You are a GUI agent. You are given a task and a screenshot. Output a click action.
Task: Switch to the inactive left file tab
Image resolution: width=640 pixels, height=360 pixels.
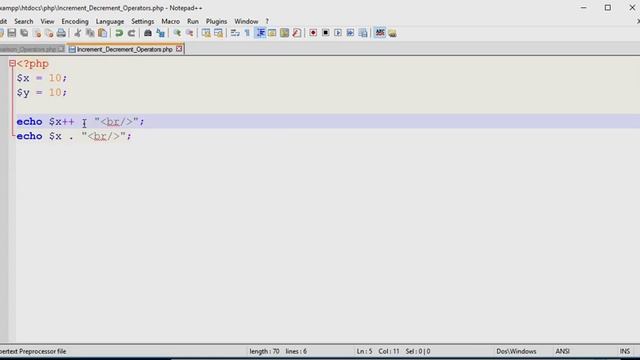(x=32, y=49)
